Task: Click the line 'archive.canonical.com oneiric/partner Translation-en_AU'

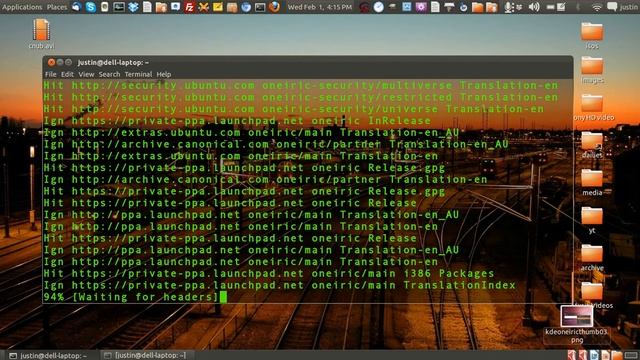Action: coord(276,144)
